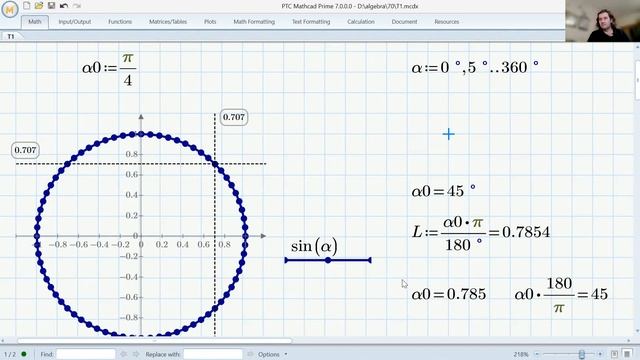
Task: Click the horizontal marker 0.707 label at left
Action: click(25, 150)
